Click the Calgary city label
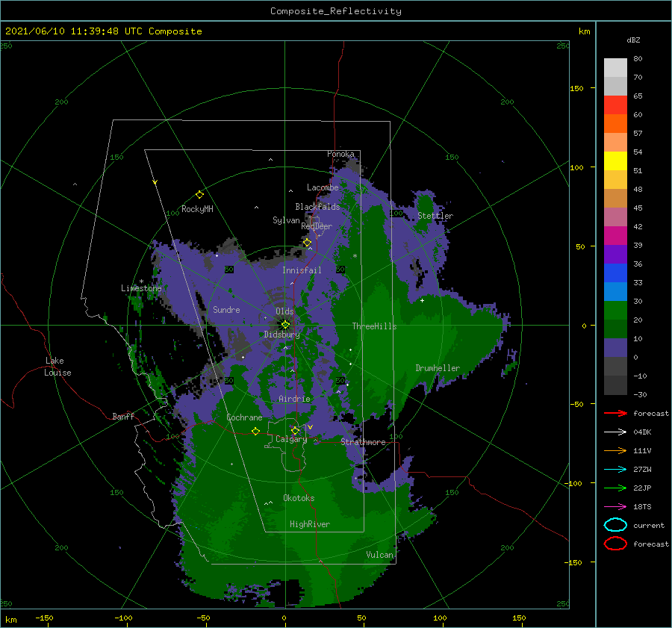Screen dimensions: 672x628 [x=291, y=439]
